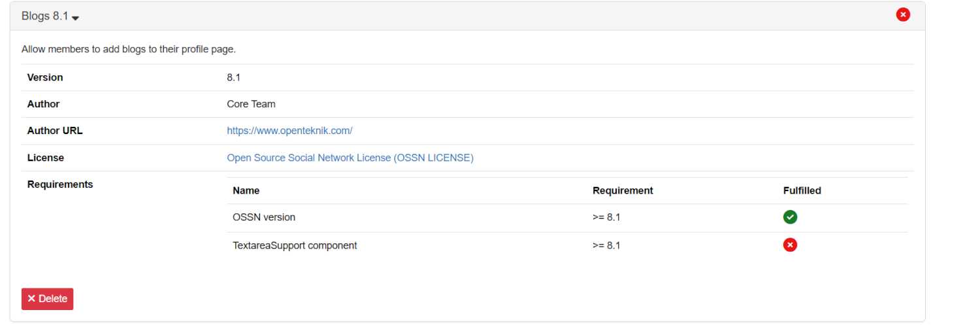Click the Name column header
This screenshot has height=331, width=980.
[246, 190]
